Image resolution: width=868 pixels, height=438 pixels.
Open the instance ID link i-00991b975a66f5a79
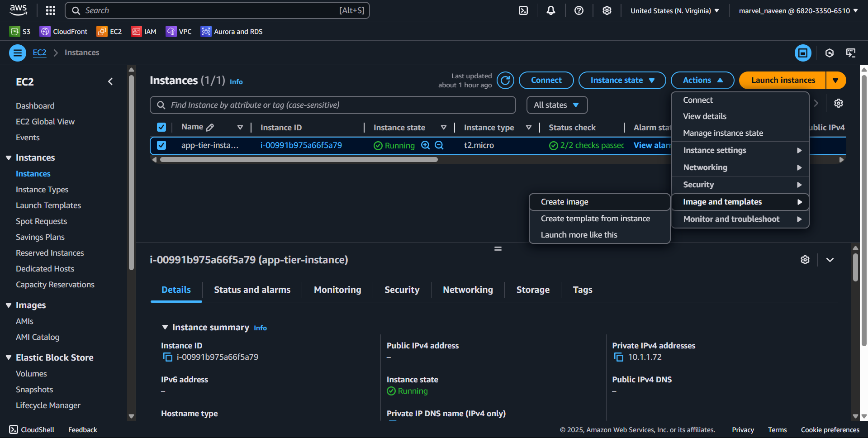301,145
